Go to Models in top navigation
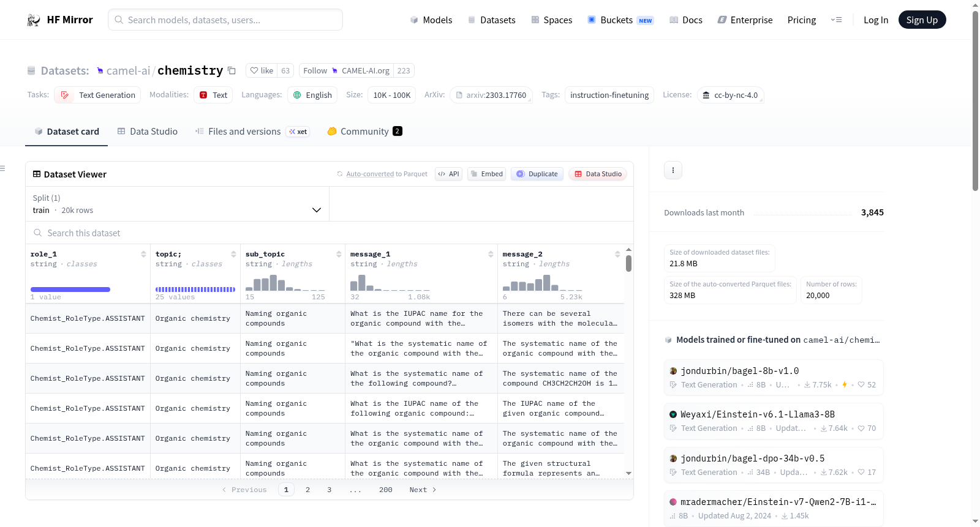 pos(431,20)
